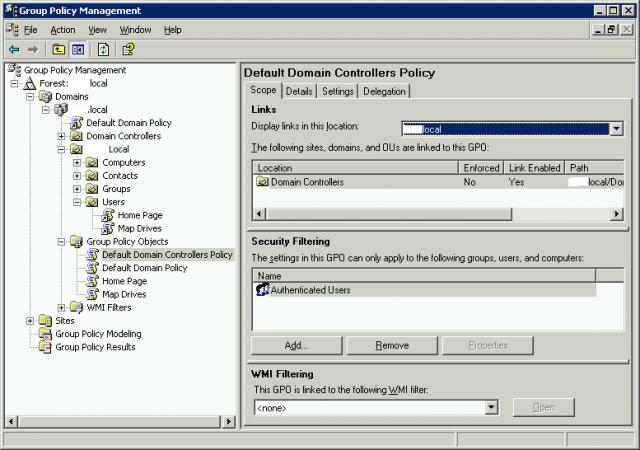Image resolution: width=640 pixels, height=450 pixels.
Task: Select the Scope tab
Action: [x=263, y=90]
